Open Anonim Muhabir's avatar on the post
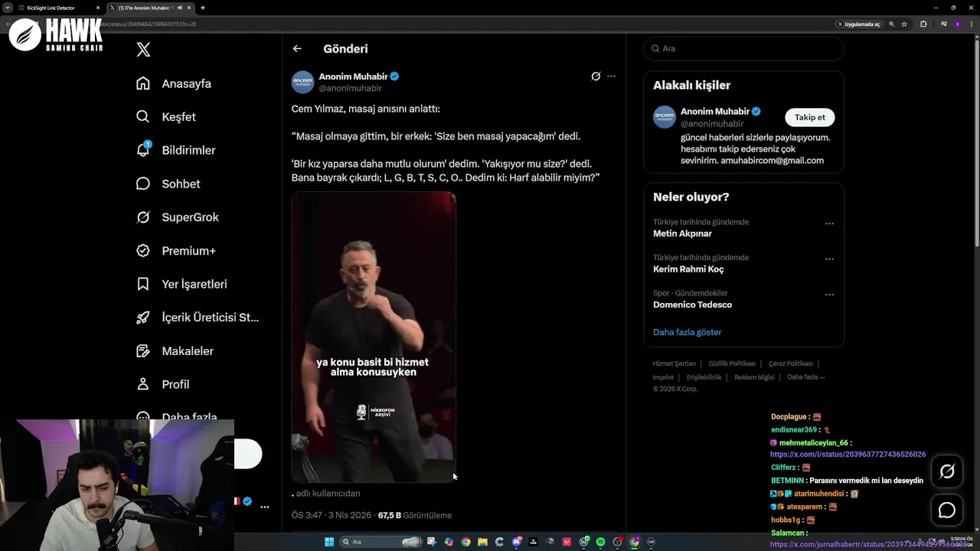 pos(302,82)
